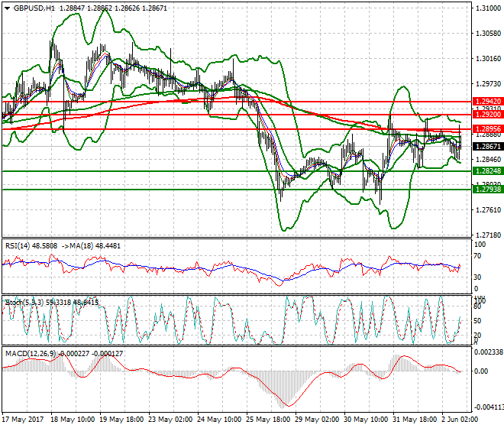
Task: Click the 1.27610 price axis value
Action: click(488, 210)
